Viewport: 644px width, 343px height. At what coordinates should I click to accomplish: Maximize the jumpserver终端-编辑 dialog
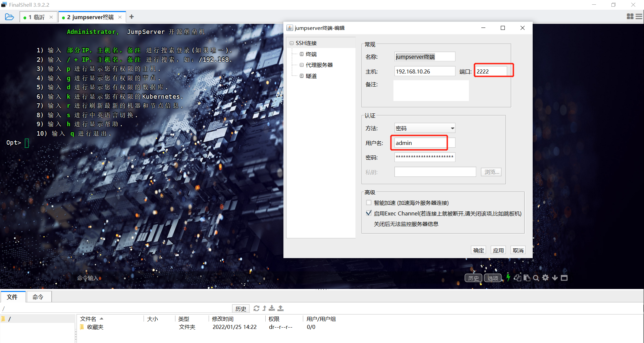[x=503, y=28]
